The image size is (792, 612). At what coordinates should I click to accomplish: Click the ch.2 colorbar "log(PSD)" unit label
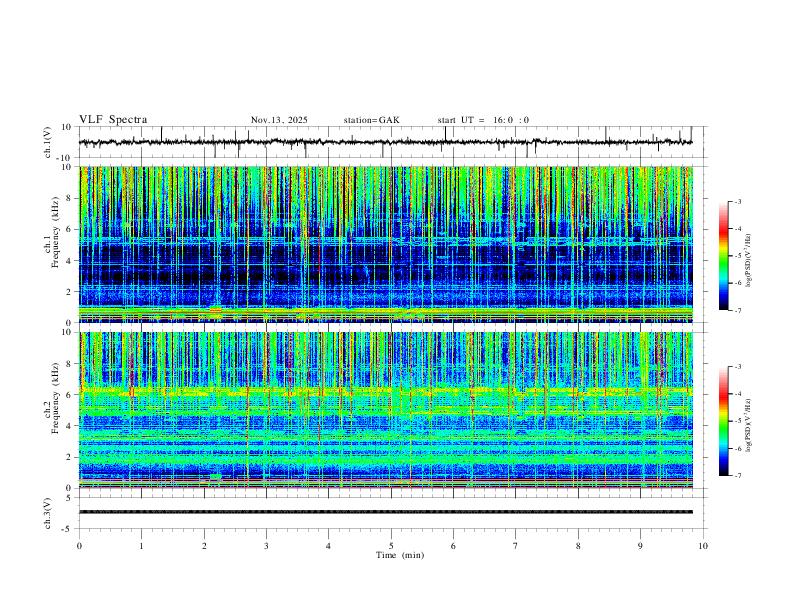pos(749,425)
